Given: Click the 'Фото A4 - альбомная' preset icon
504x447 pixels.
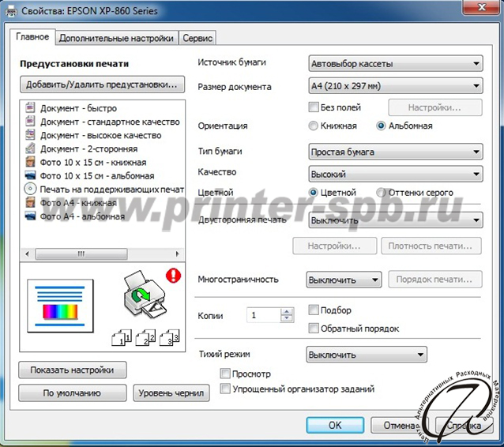Looking at the screenshot, I should click(30, 216).
